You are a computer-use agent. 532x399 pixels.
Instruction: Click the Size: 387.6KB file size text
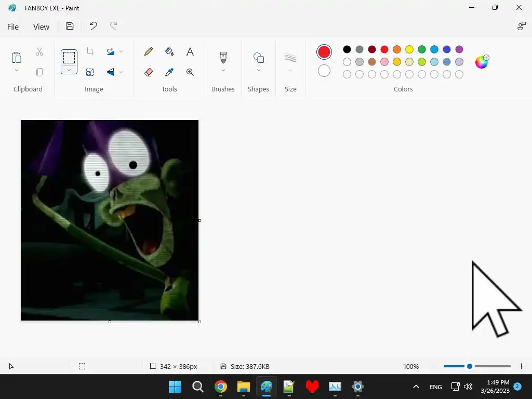[x=250, y=366]
